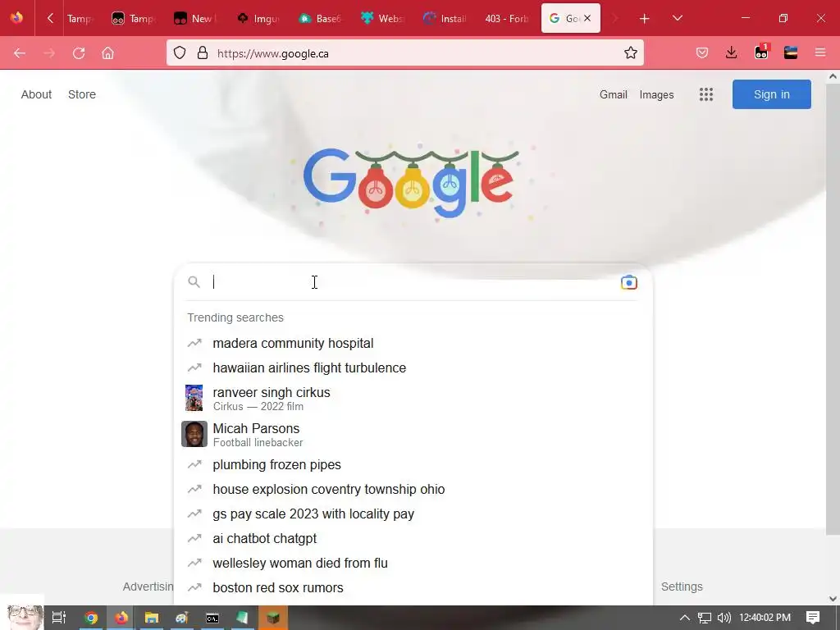Select suggestion ai chatbot chatgpt
Image resolution: width=840 pixels, height=630 pixels.
(x=413, y=538)
